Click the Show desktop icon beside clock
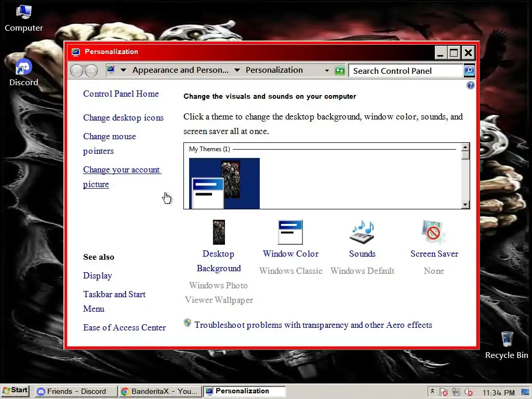The height and width of the screenshot is (399, 532). click(x=526, y=392)
